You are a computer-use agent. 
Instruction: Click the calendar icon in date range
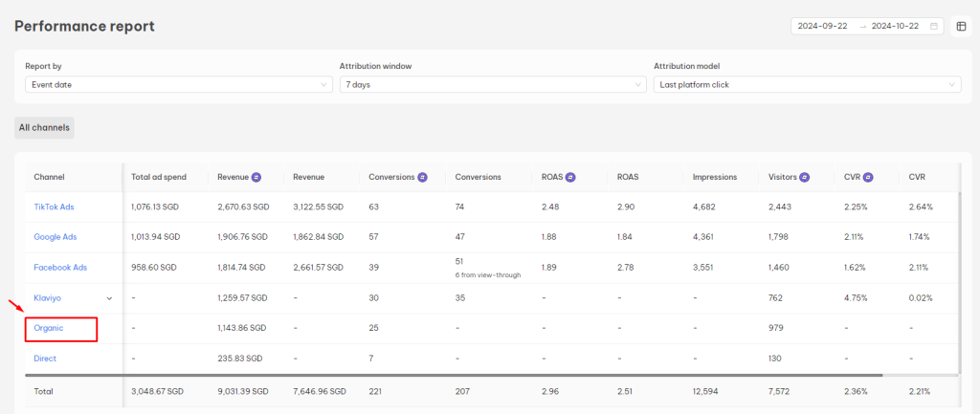click(934, 27)
